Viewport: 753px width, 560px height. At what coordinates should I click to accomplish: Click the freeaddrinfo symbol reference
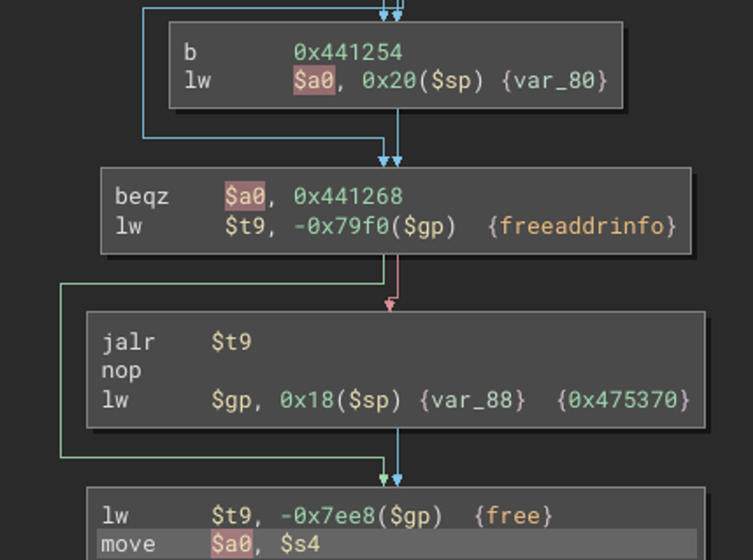582,226
